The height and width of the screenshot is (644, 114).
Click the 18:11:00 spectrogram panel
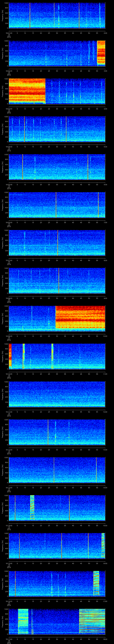coord(57,394)
